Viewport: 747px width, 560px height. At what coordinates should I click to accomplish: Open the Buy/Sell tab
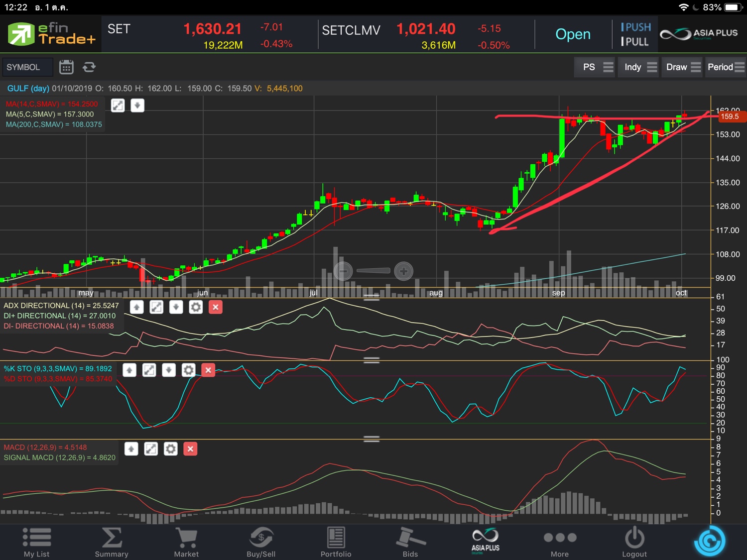pyautogui.click(x=261, y=542)
